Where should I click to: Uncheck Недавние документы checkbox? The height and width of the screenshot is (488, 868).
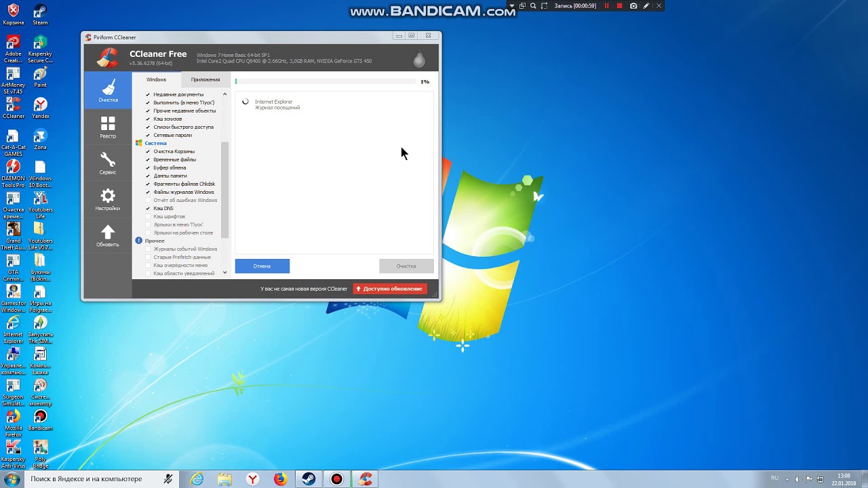coord(148,95)
